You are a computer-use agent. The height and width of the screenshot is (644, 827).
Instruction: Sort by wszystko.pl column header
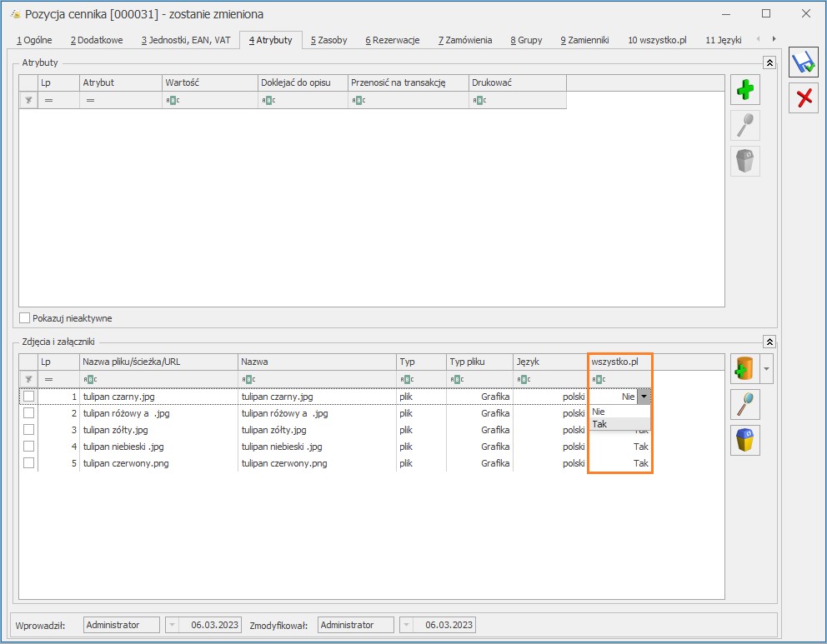(619, 362)
